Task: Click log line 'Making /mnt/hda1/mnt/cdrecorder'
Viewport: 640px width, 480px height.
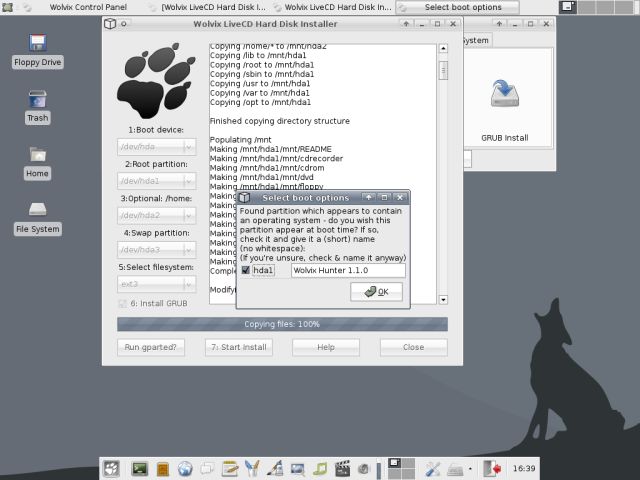Action: coord(276,159)
